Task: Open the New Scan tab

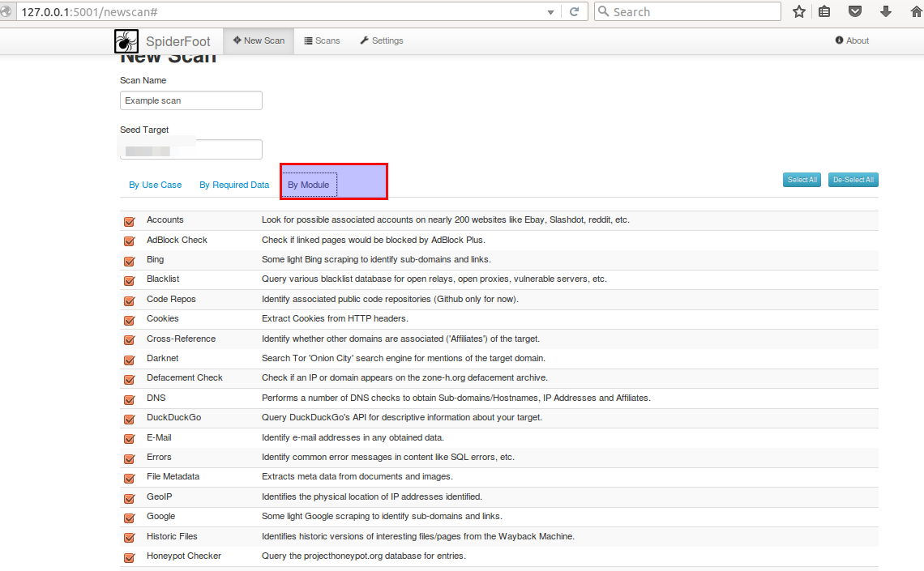Action: click(259, 40)
